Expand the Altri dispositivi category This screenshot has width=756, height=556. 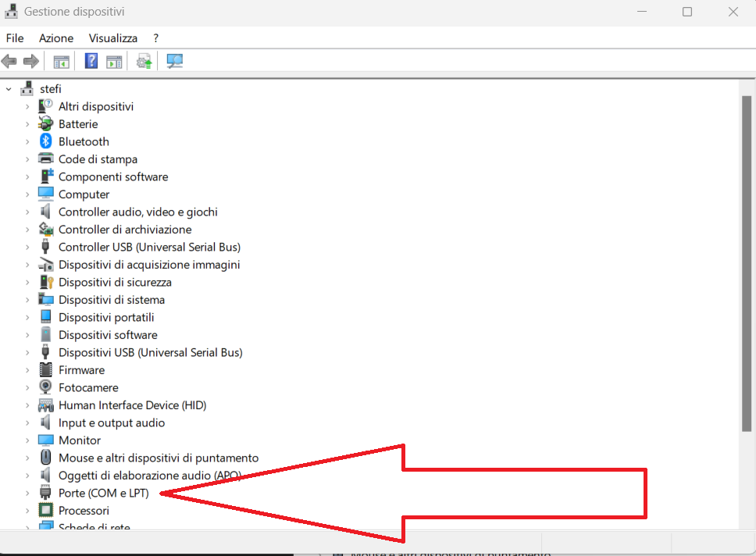[x=27, y=106]
